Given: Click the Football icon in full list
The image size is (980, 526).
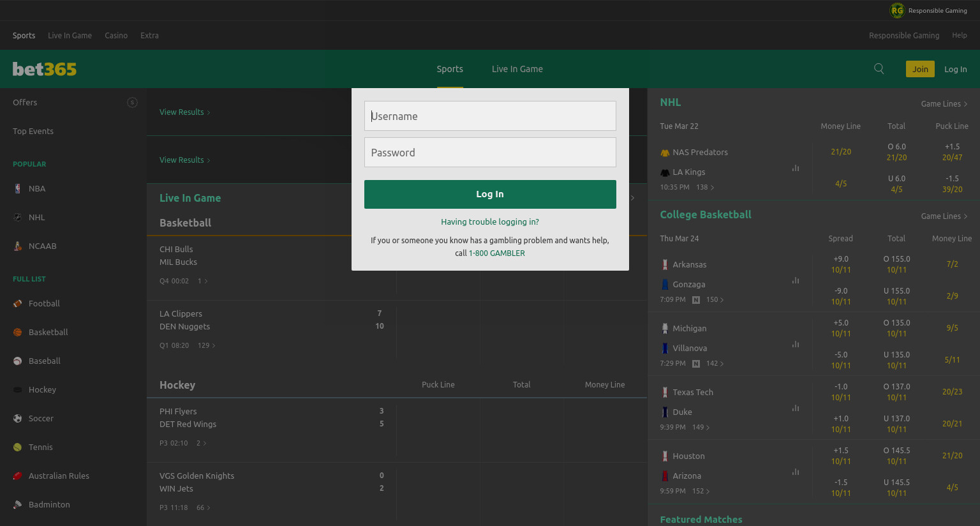Looking at the screenshot, I should [17, 303].
